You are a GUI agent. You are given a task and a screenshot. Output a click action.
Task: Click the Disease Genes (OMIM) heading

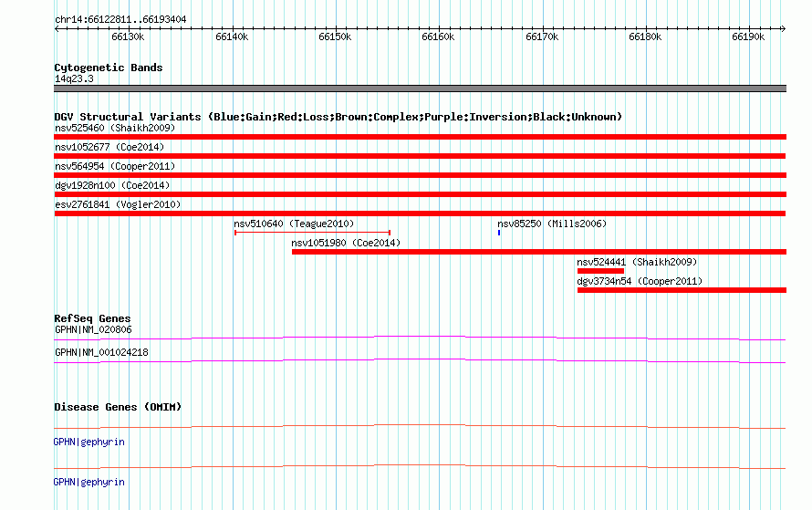coord(118,407)
